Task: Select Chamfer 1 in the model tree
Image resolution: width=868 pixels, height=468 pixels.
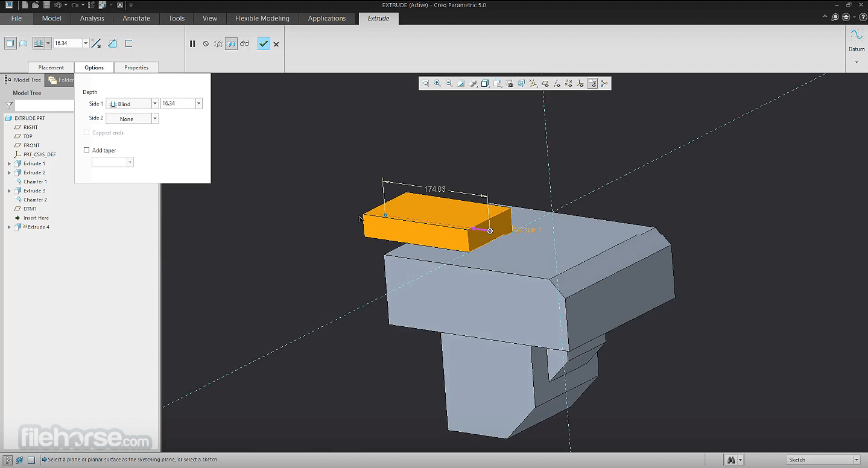Action: 35,182
